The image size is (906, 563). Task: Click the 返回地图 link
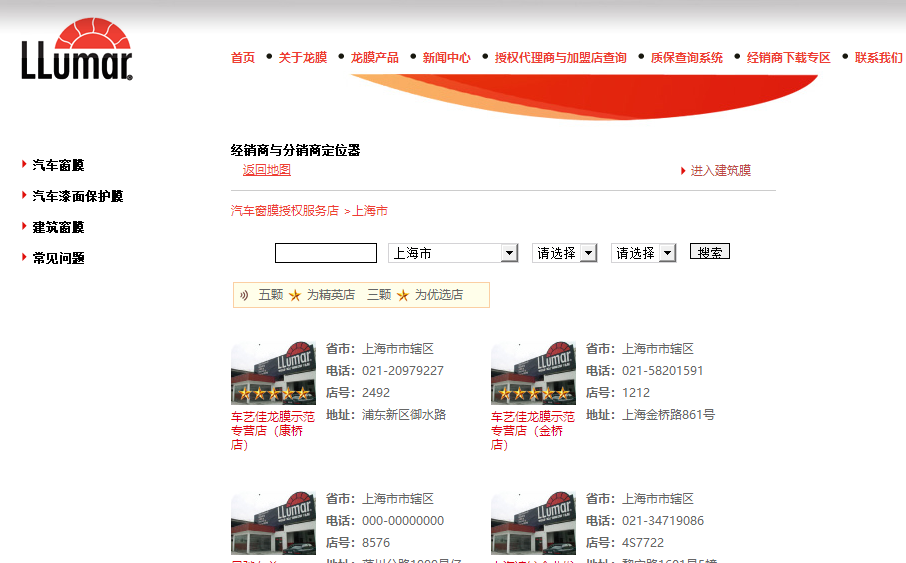(266, 170)
